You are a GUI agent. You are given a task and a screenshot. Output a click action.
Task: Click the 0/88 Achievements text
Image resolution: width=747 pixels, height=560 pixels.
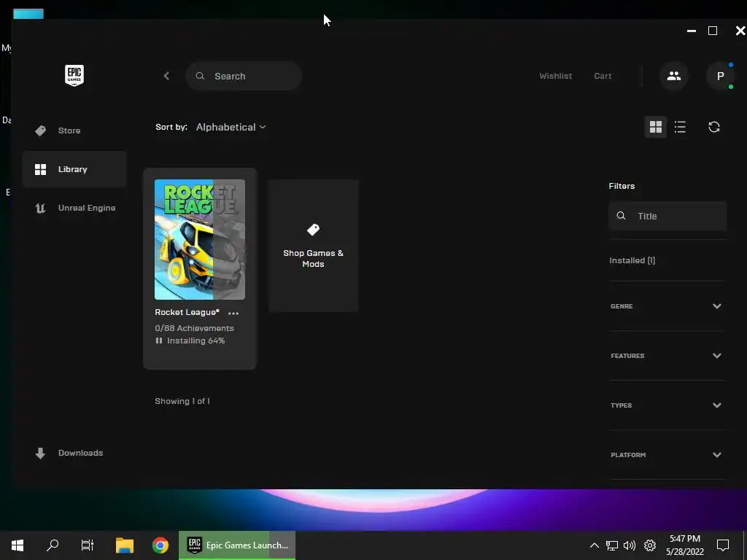[x=194, y=328]
